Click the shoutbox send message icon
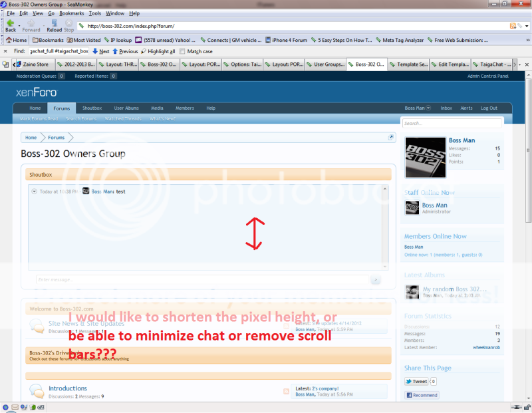The height and width of the screenshot is (413, 532). point(376,280)
